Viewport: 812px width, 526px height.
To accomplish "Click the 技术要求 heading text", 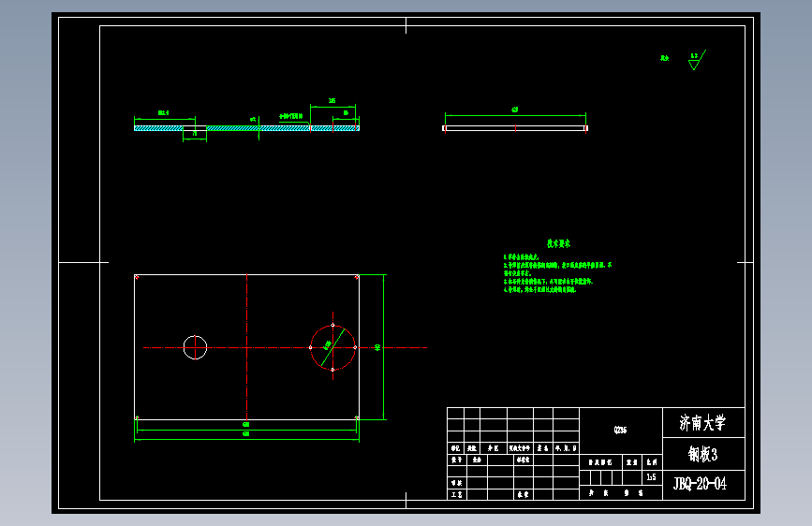I will [x=558, y=243].
